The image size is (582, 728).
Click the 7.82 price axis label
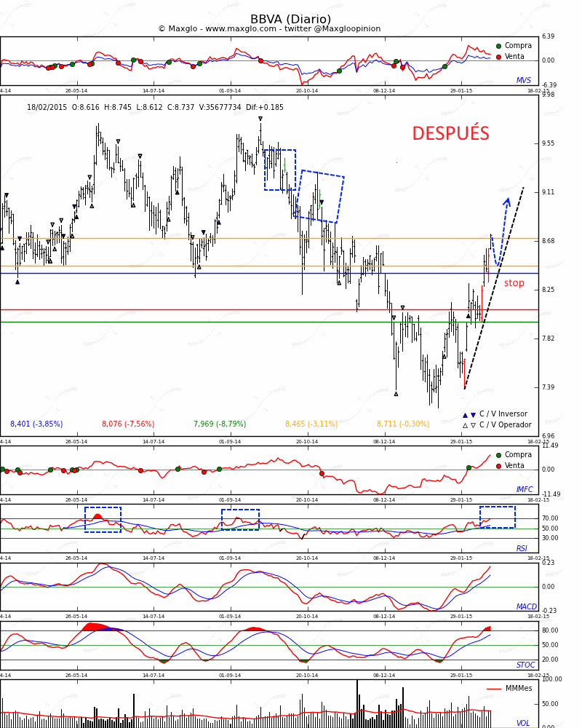pyautogui.click(x=548, y=339)
